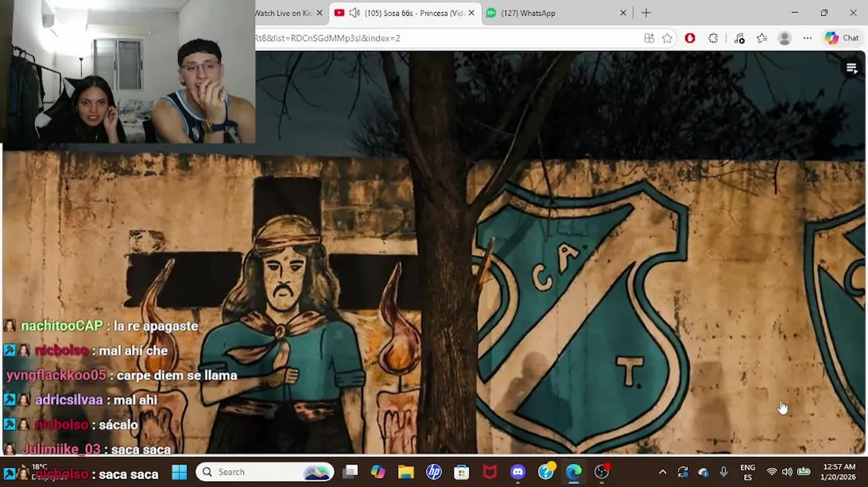Screen dimensions: 868x487
Task: Open volume speaker tray icon
Action: [787, 472]
